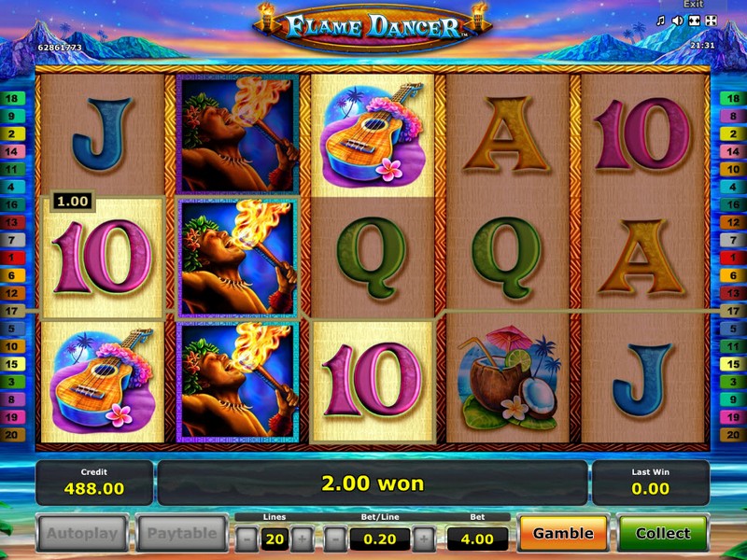Screen dimensions: 747x560
Task: Click the coconut cocktail symbol
Action: click(508, 379)
